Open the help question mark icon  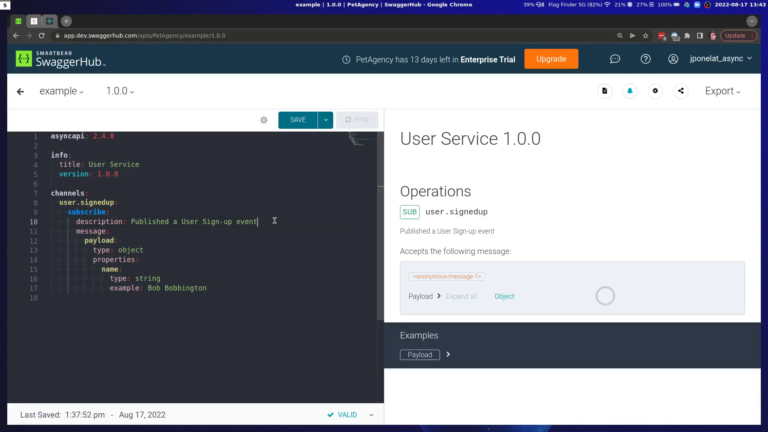646,59
